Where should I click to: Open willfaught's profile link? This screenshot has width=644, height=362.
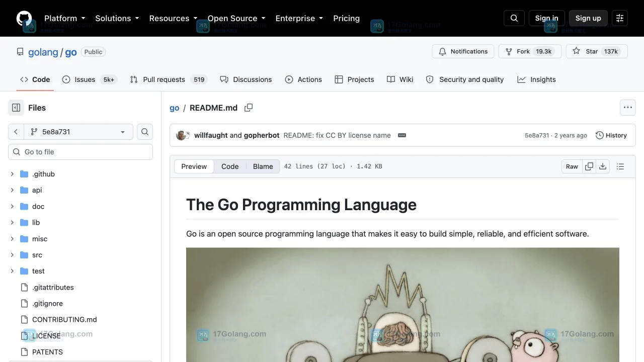tap(211, 135)
